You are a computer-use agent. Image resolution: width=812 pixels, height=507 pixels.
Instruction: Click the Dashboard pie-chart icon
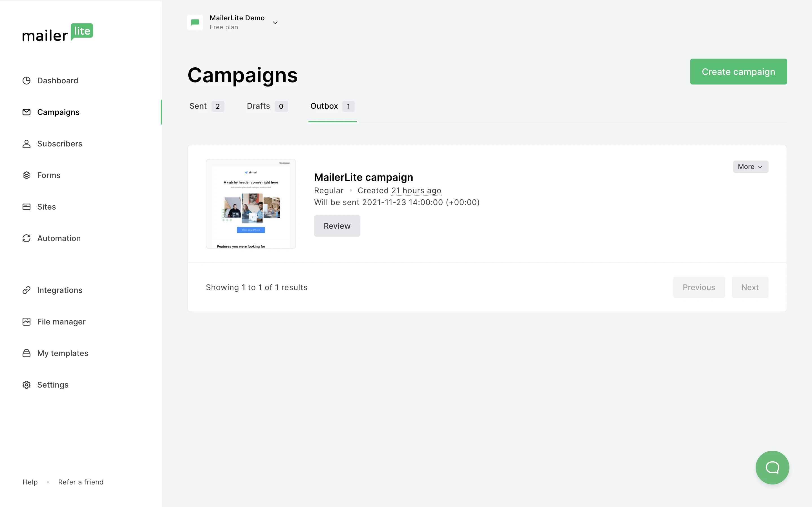27,81
